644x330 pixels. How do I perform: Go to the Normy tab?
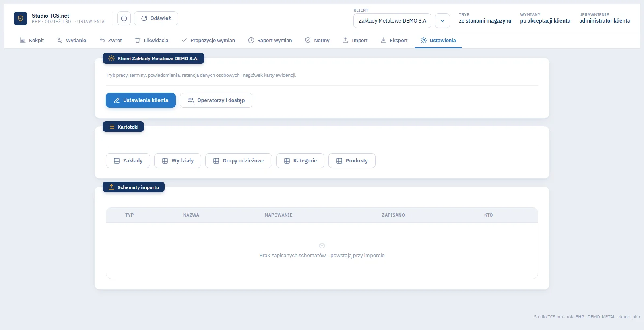(317, 41)
